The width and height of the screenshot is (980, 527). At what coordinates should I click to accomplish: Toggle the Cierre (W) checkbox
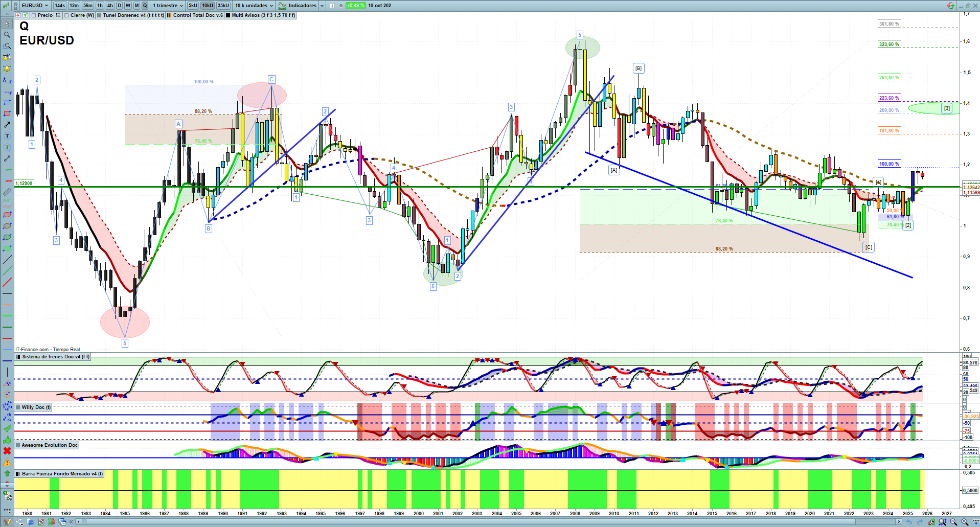(x=66, y=15)
